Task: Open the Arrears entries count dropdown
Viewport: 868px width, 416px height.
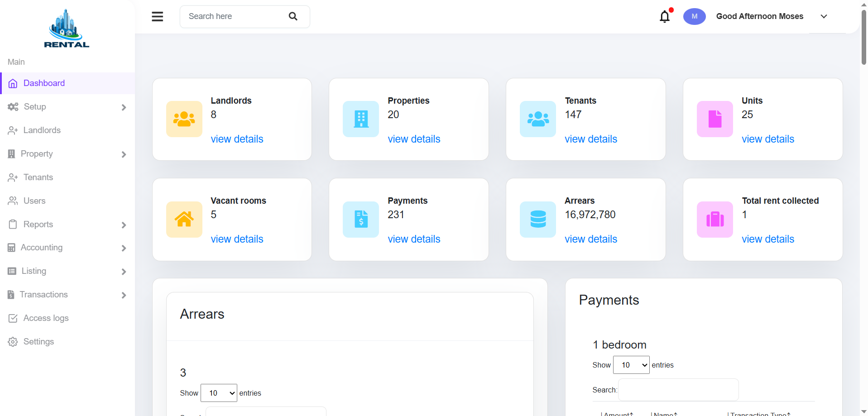Action: click(x=219, y=393)
